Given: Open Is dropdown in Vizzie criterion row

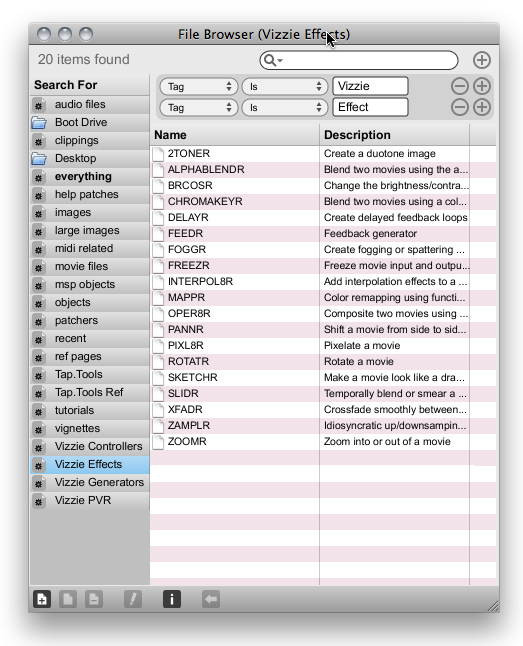Looking at the screenshot, I should 285,87.
